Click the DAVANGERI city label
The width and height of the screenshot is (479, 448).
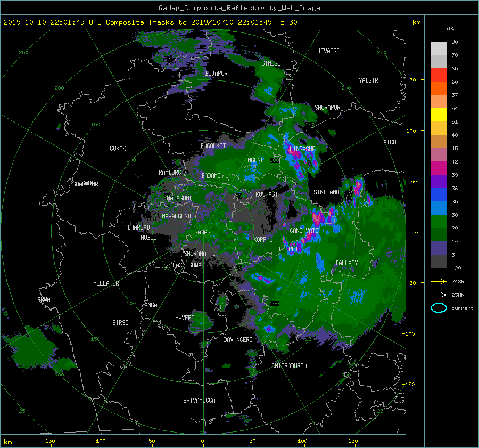coord(238,340)
